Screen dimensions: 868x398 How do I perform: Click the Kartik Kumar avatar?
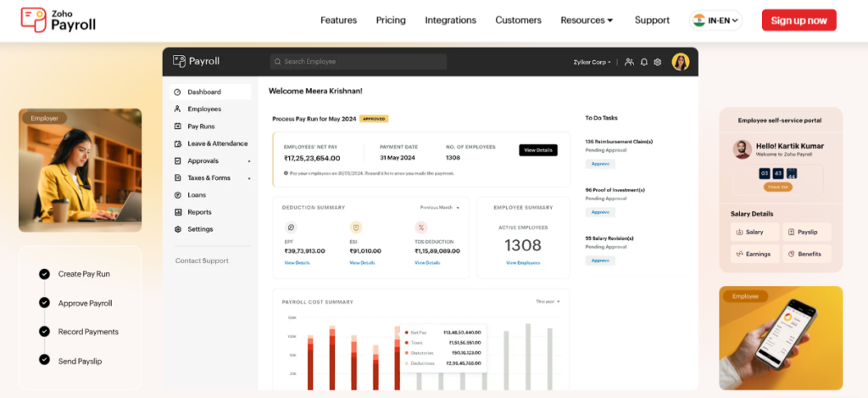coord(743,149)
